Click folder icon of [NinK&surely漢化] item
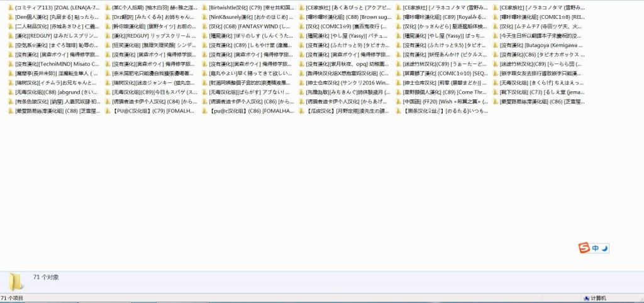The width and height of the screenshot is (644, 303). tap(204, 17)
